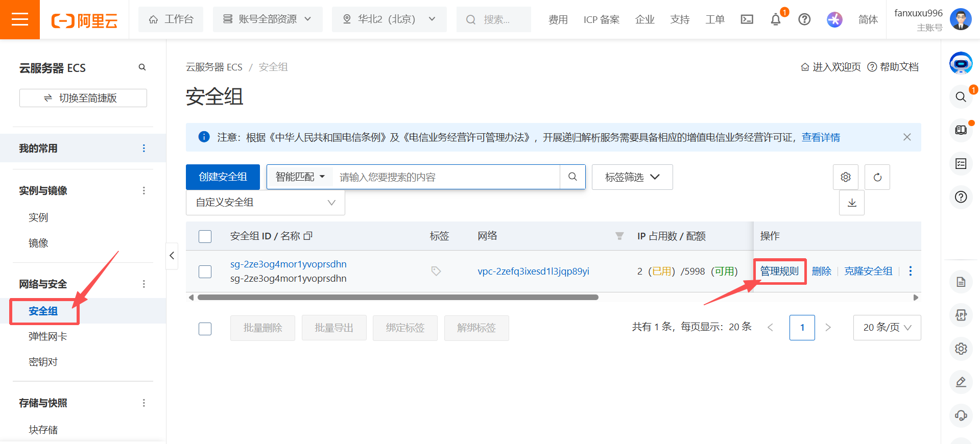Viewport: 980px width, 444px height.
Task: Go to 实例 in the sidebar
Action: pos(38,217)
